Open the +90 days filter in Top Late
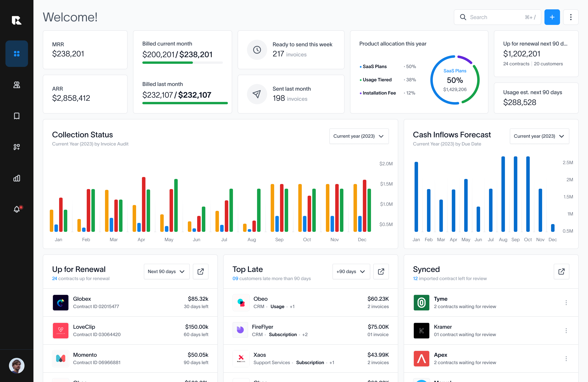This screenshot has height=382, width=588. pos(351,271)
